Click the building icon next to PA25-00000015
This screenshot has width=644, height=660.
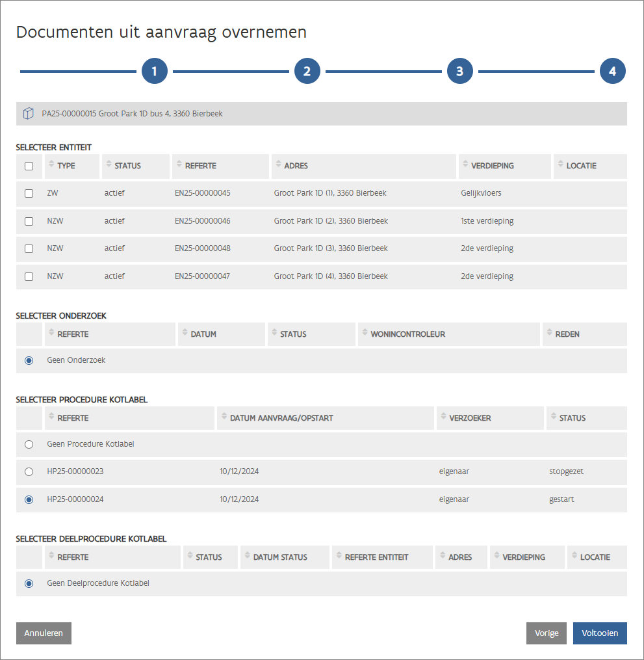point(29,114)
